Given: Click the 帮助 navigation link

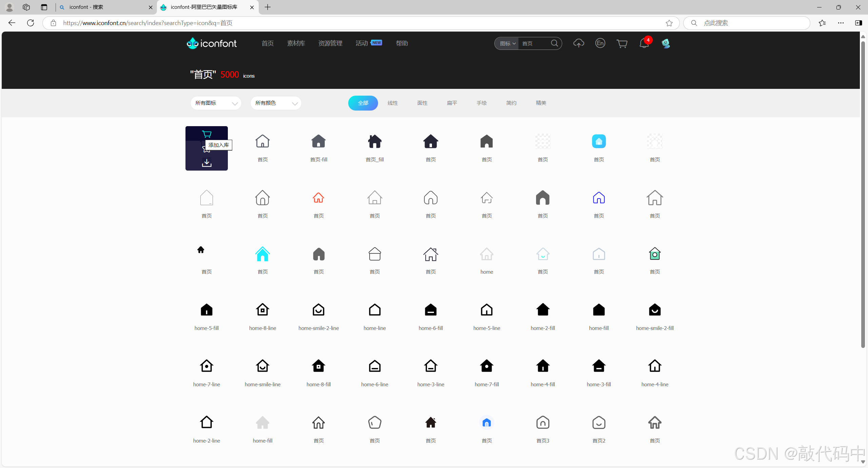Looking at the screenshot, I should click(402, 43).
